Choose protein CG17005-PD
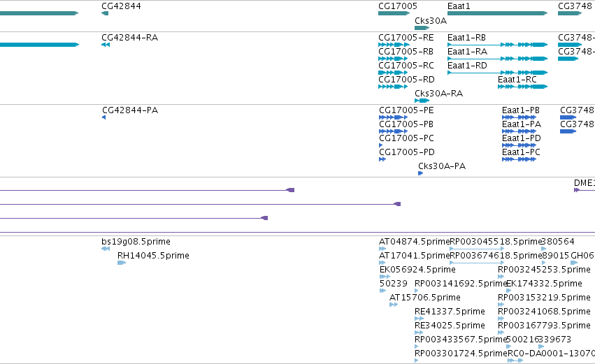 pos(407,152)
